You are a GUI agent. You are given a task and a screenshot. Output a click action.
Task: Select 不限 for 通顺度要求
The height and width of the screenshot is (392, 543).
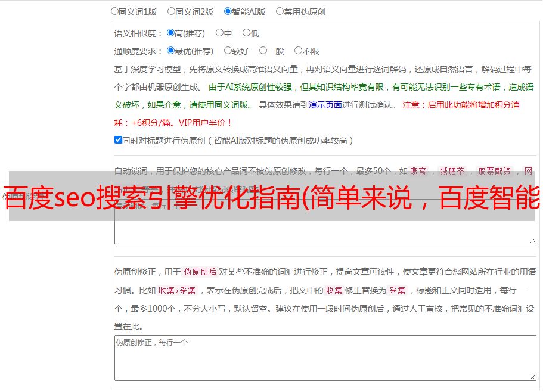tap(298, 51)
